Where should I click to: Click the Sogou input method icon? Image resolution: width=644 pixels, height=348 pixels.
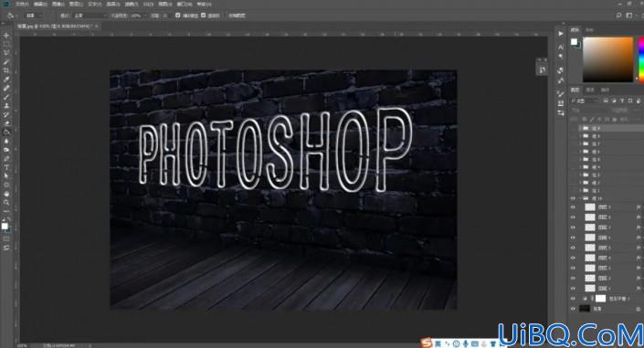pyautogui.click(x=428, y=343)
